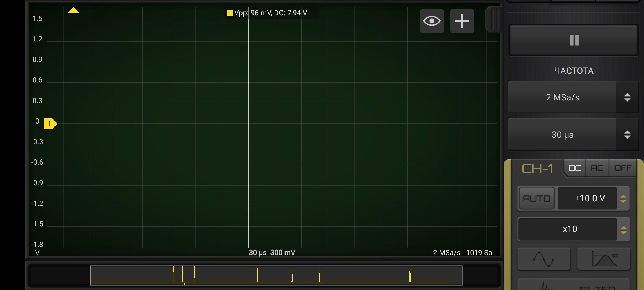Click the yellow Vpp legend square
Screen dimensions: 644x290
pos(230,13)
